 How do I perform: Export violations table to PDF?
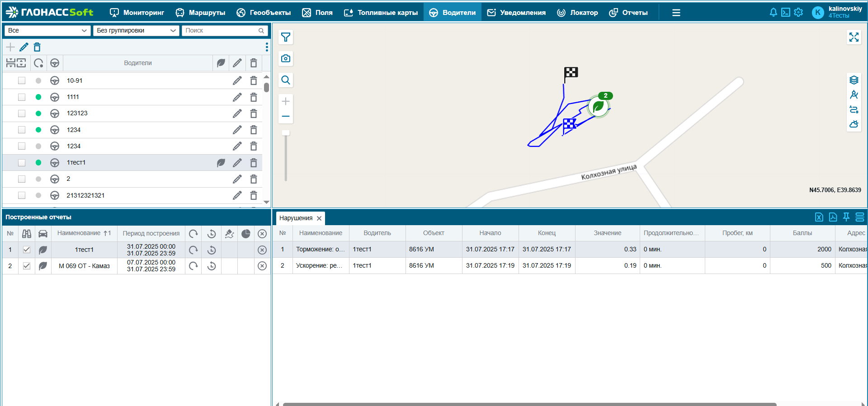(833, 217)
